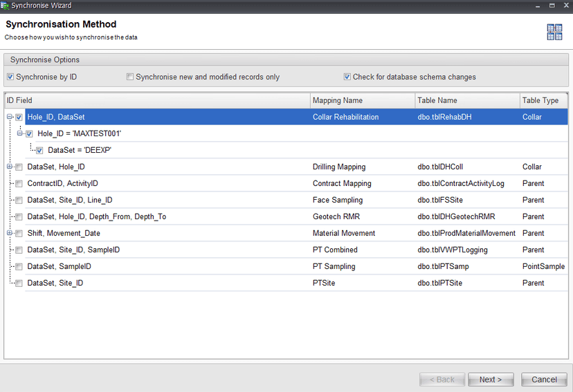The height and width of the screenshot is (392, 573).
Task: Select the DataSet, SampleID row text
Action: click(x=60, y=266)
